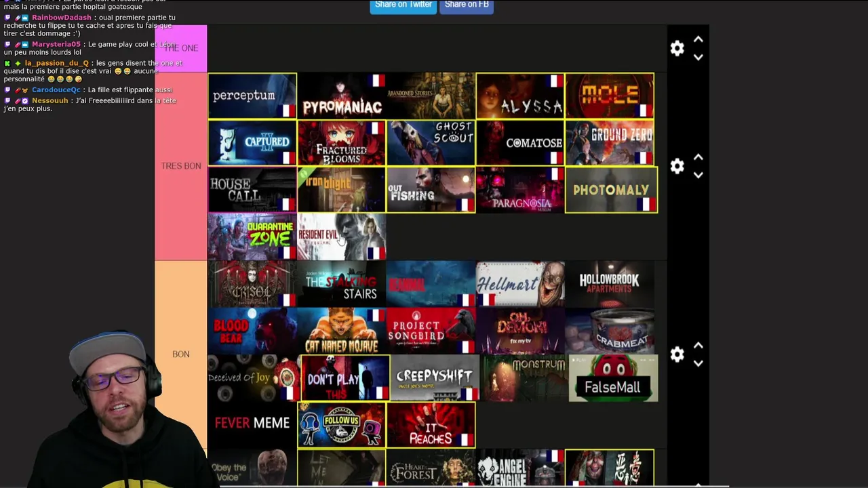Open settings gear for THE ONE tier
Screen dimensions: 868x488
point(677,48)
